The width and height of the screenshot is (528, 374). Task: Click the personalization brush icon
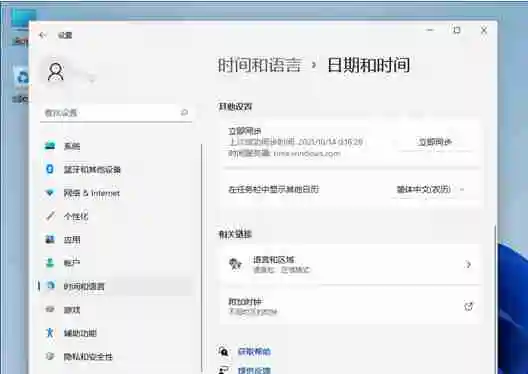coord(50,216)
